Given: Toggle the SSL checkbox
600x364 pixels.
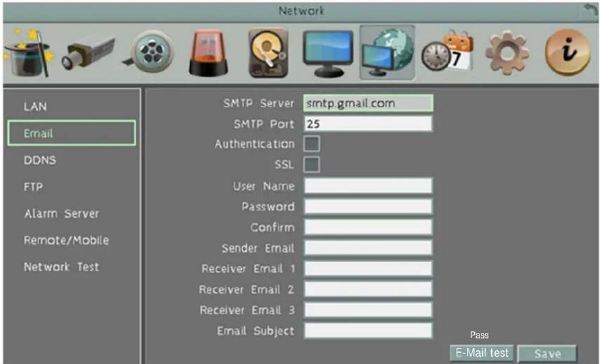Looking at the screenshot, I should click(311, 164).
